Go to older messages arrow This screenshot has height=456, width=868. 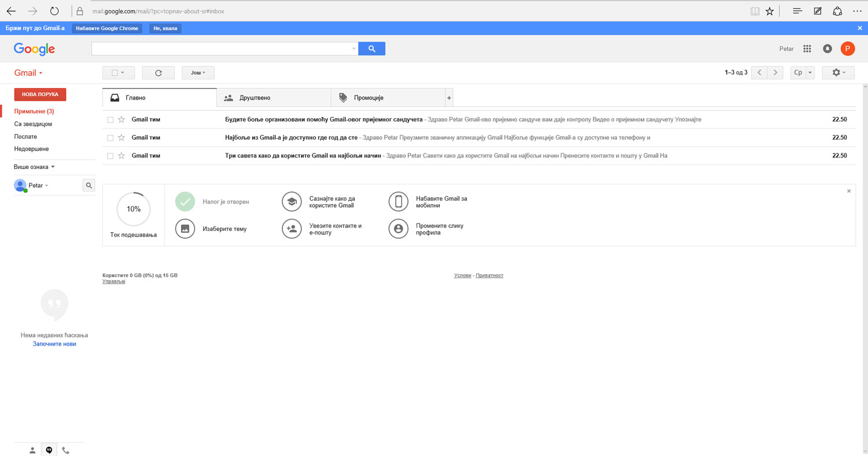[x=775, y=73]
